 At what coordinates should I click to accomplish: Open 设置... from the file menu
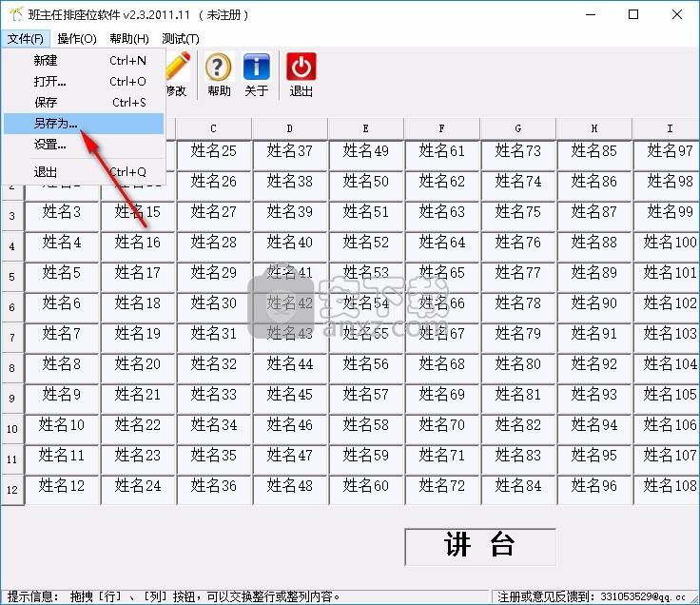(x=84, y=145)
